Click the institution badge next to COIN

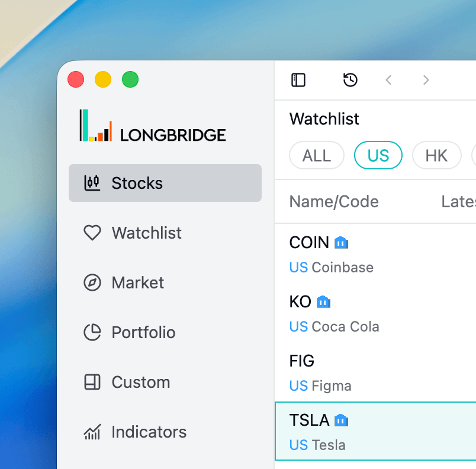(341, 242)
